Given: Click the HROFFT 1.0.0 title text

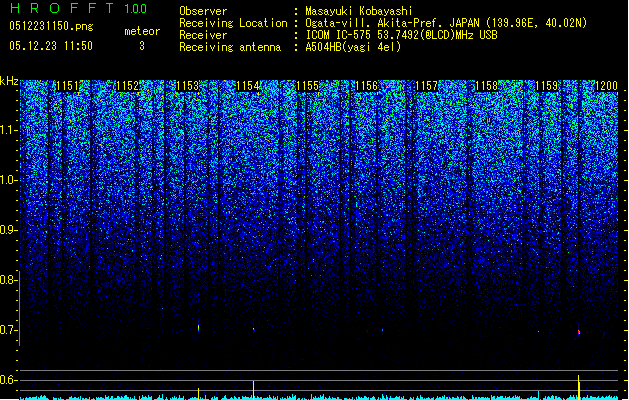Looking at the screenshot, I should tap(78, 8).
